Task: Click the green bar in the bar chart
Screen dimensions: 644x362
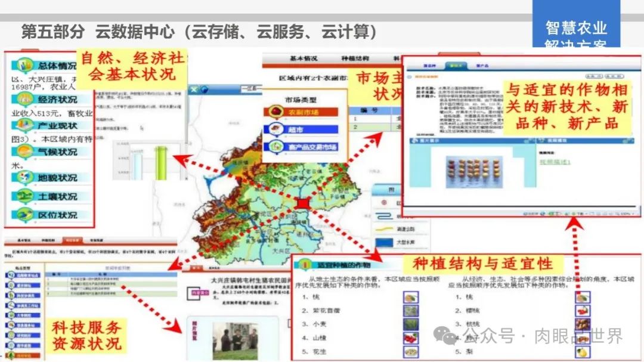Action: 161,163
